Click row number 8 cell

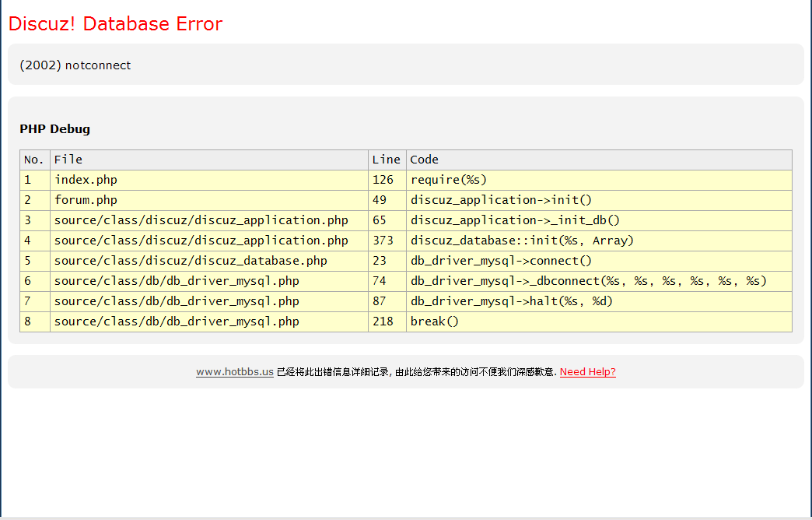click(35, 321)
